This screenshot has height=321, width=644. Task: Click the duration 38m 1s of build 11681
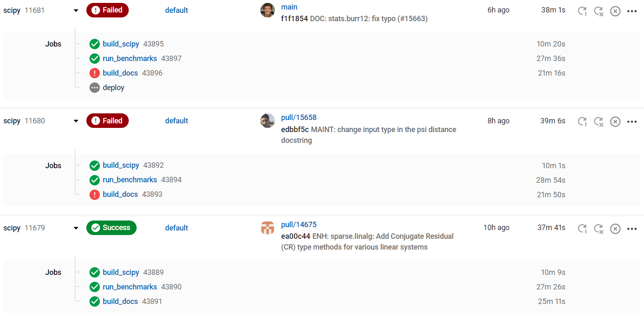click(x=553, y=10)
